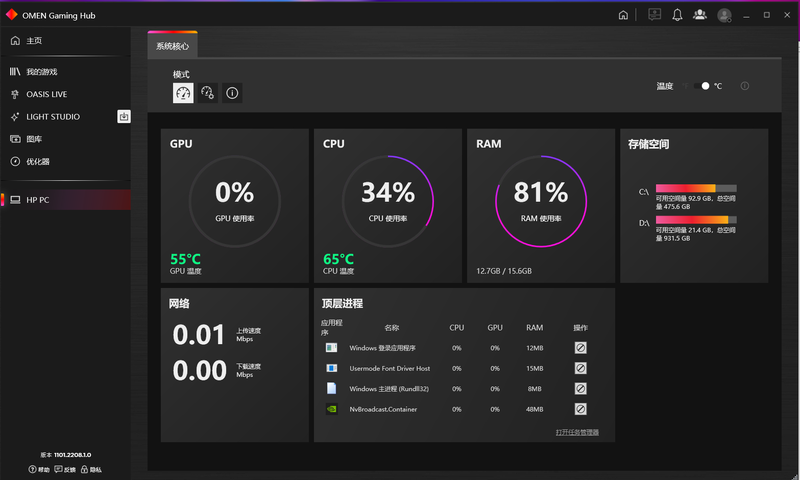End the NvBroadcast.Container process
Image resolution: width=800 pixels, height=480 pixels.
[x=580, y=409]
